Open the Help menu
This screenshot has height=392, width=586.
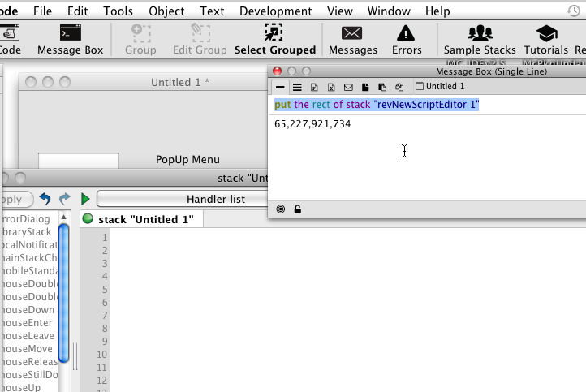pyautogui.click(x=437, y=11)
